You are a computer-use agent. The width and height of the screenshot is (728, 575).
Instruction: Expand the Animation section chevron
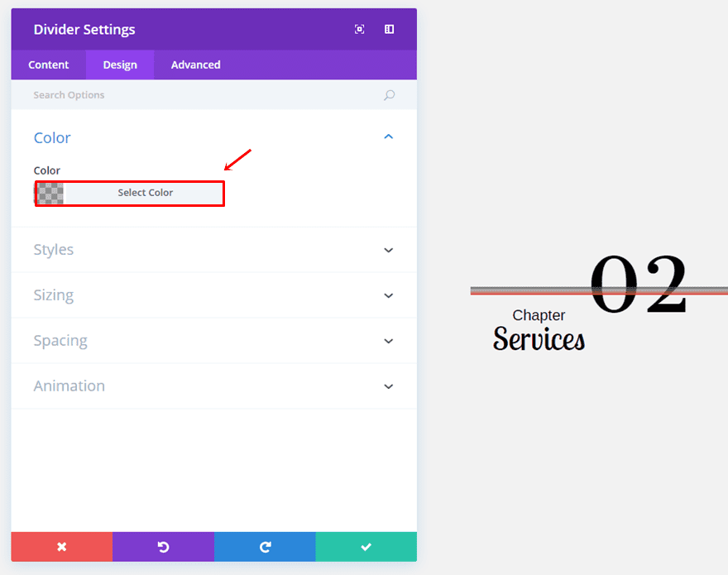click(389, 386)
